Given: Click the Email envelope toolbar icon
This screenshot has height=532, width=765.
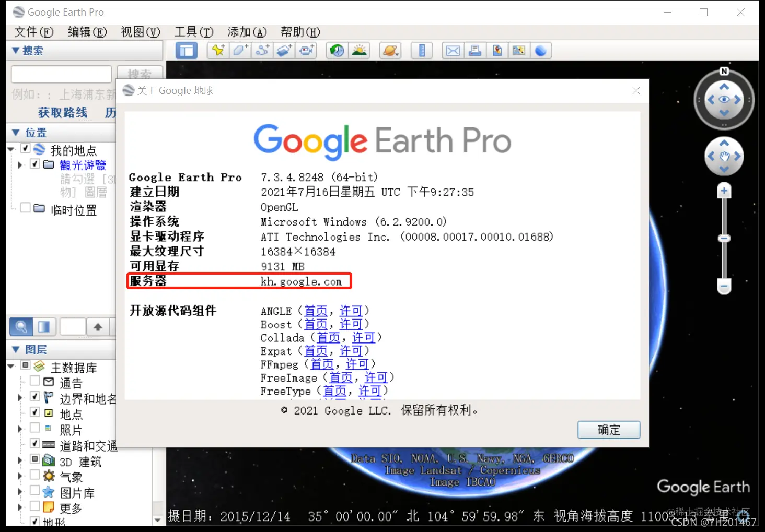Looking at the screenshot, I should [x=453, y=51].
